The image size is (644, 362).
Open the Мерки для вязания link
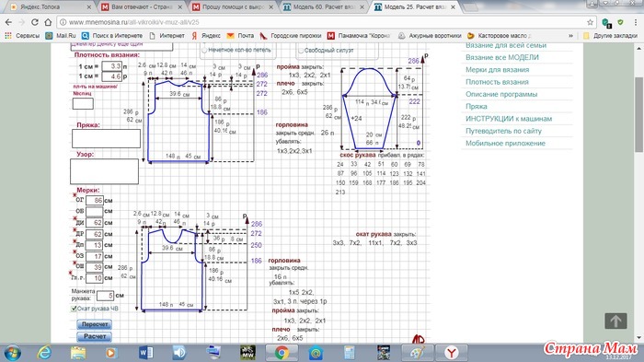point(497,69)
